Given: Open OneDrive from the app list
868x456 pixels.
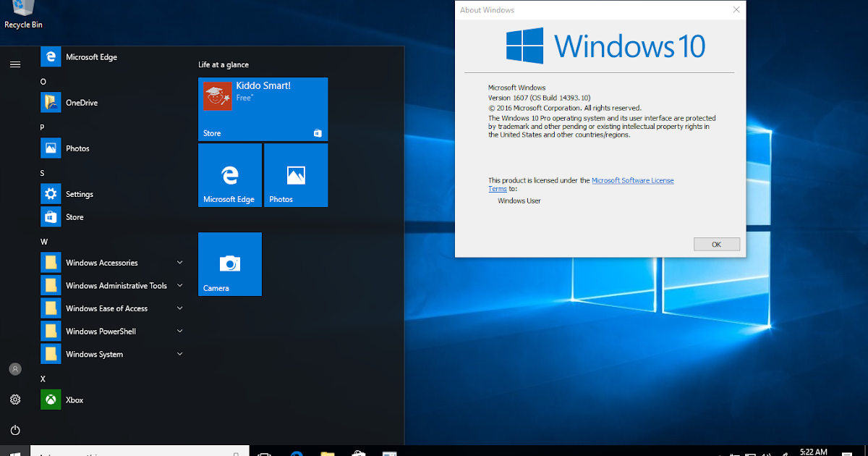Looking at the screenshot, I should 112,103.
